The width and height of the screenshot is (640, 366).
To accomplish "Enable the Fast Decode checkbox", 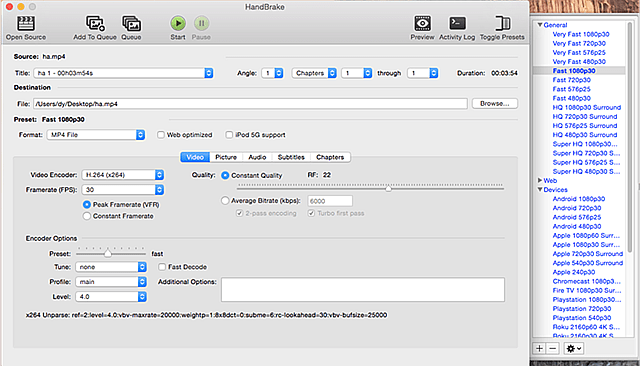I will (162, 267).
